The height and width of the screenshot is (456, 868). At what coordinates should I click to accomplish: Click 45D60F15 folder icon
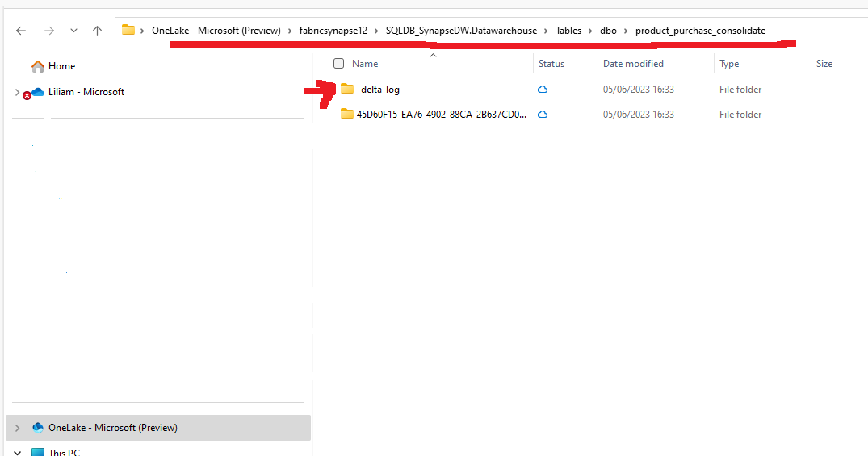point(347,114)
